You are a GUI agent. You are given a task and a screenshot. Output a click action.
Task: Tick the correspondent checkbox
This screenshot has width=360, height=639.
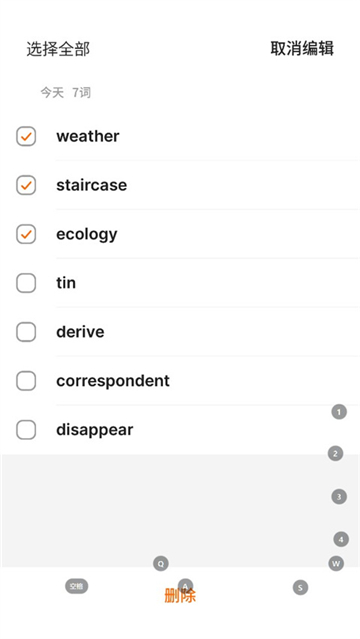pyautogui.click(x=26, y=381)
